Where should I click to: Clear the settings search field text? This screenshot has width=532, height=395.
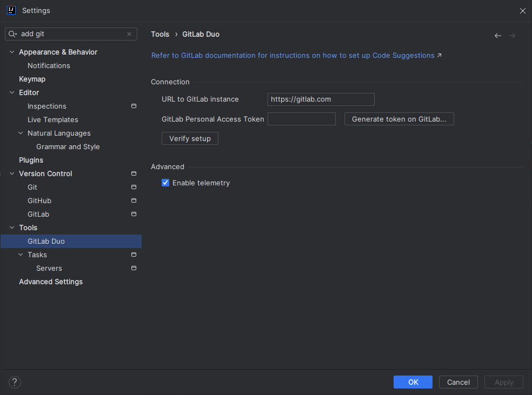point(129,34)
